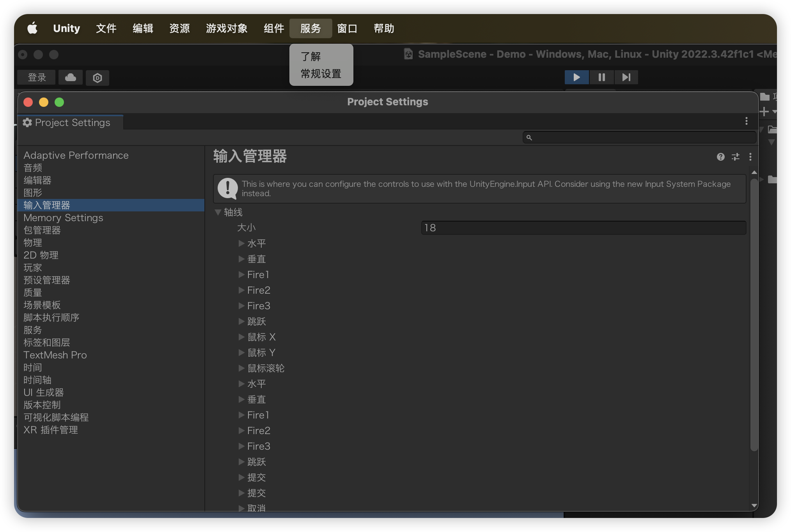Click the Step frame button icon

click(626, 77)
